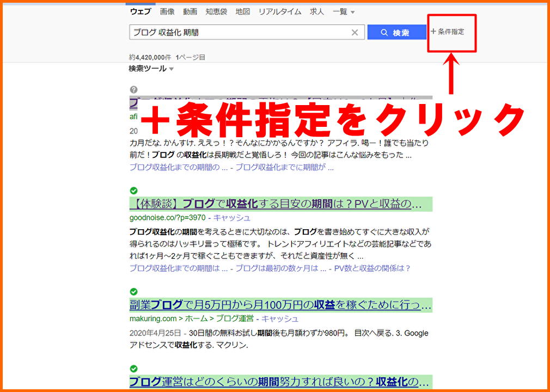Viewport: 550px width, 392px height.
Task: Click the 約4,420,000件 result count
Action: tap(150, 57)
